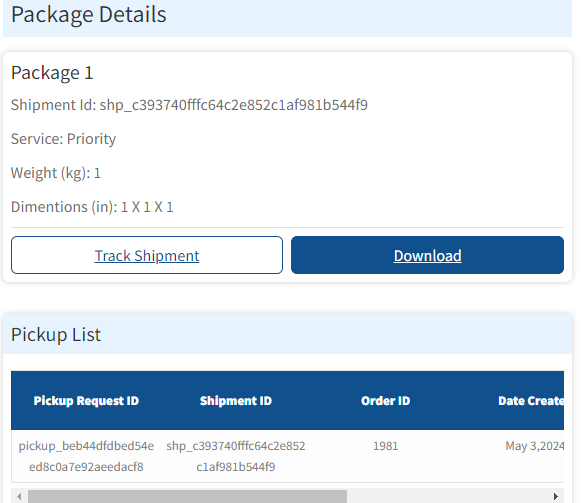This screenshot has width=584, height=503.
Task: Click order number 1981 in table
Action: pyautogui.click(x=385, y=446)
